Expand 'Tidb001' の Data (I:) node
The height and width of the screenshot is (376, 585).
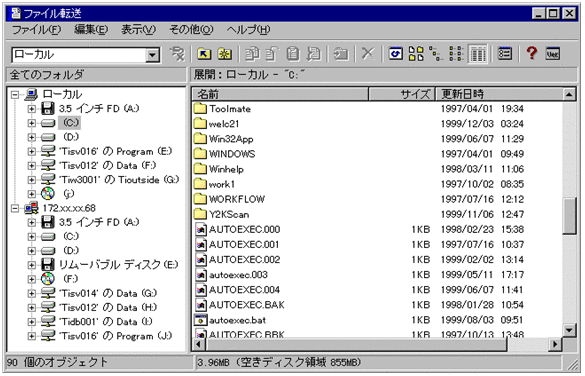[31, 322]
